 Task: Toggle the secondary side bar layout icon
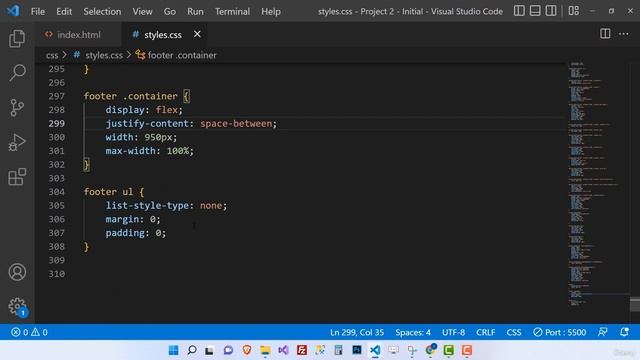pos(551,11)
